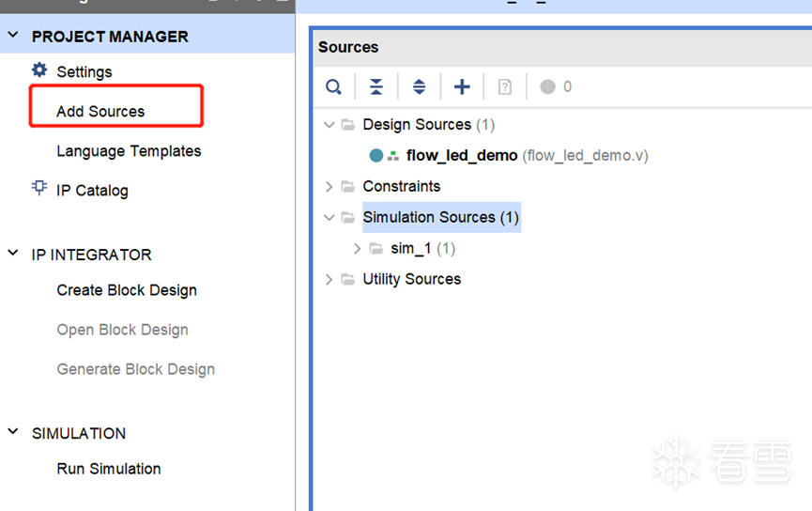Select the IP INTEGRATOR heading
Image resolution: width=812 pixels, height=511 pixels.
tap(92, 255)
